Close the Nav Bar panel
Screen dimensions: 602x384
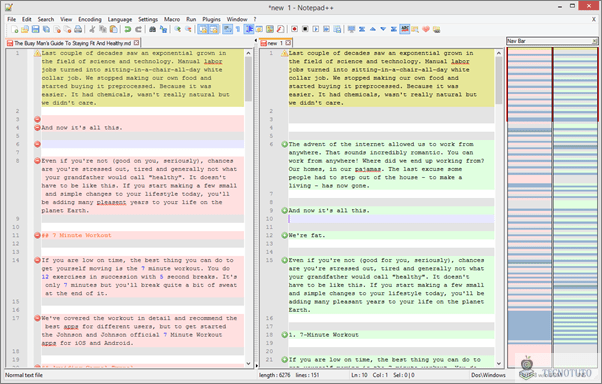point(595,41)
